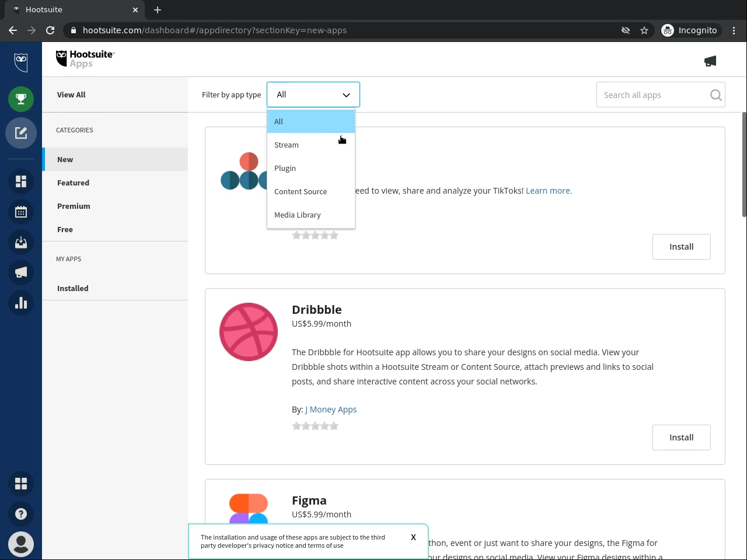Open the View All apps section
747x560 pixels.
click(71, 94)
